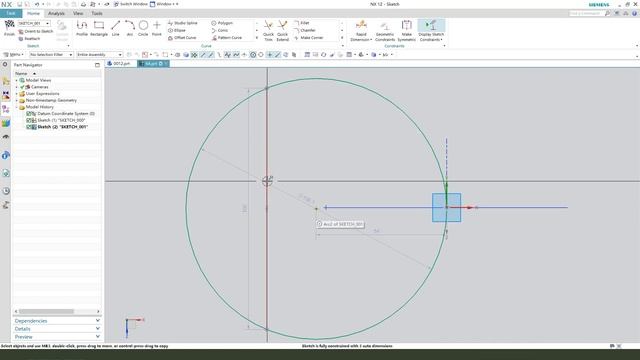640x360 pixels.
Task: Select the Fillet tool
Action: (x=302, y=23)
